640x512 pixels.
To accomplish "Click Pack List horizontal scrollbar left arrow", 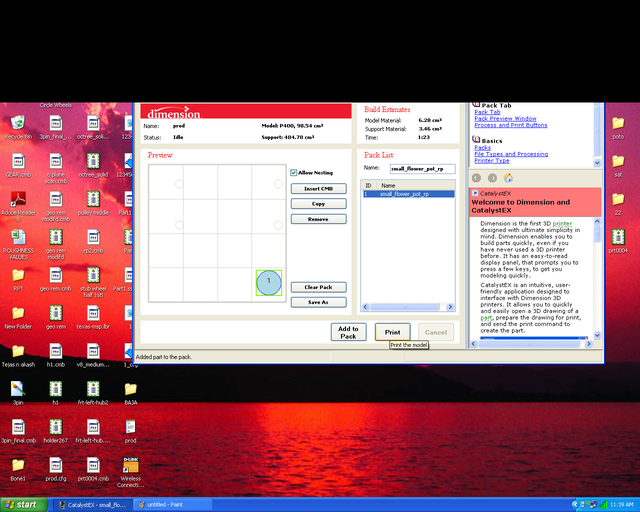I will (x=366, y=307).
